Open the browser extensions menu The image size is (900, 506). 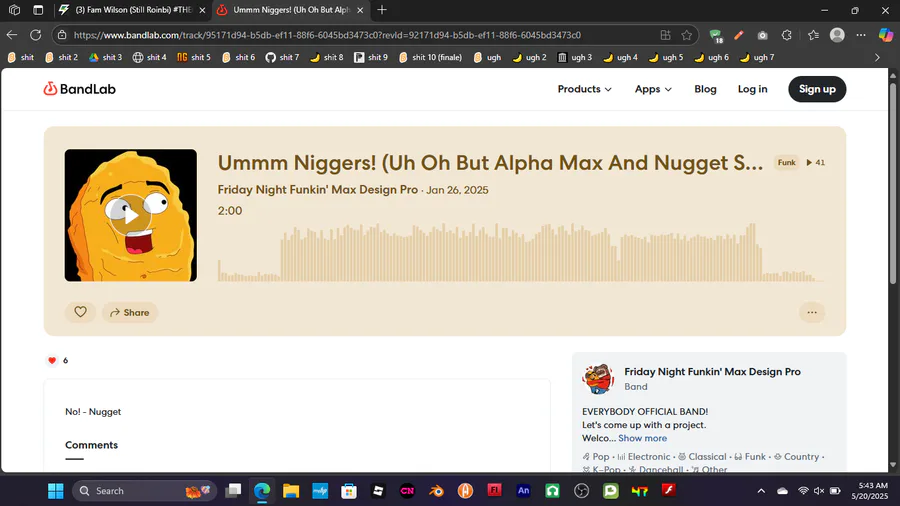point(786,35)
